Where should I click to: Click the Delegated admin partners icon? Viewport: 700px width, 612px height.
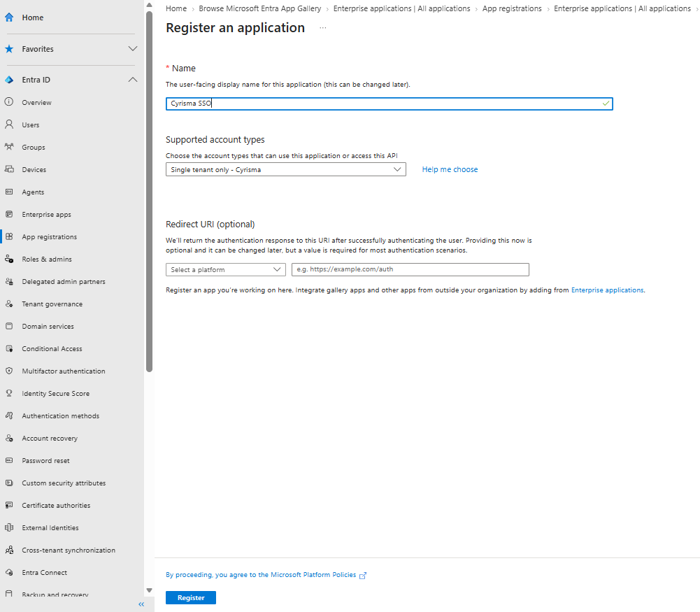point(9,281)
